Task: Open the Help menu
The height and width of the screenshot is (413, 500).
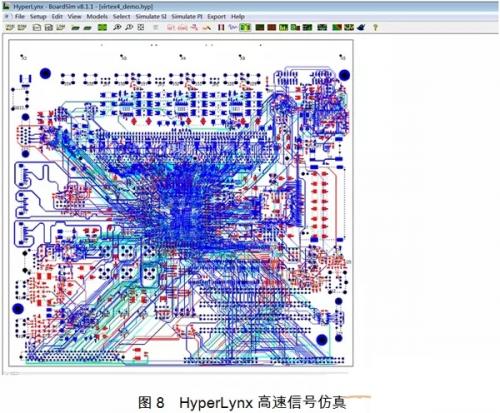Action: tap(238, 16)
